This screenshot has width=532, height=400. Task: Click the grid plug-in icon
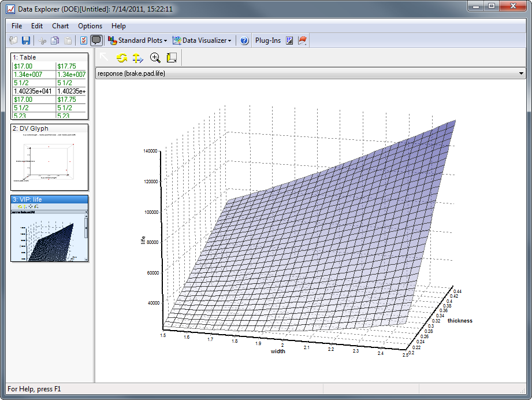click(x=290, y=40)
